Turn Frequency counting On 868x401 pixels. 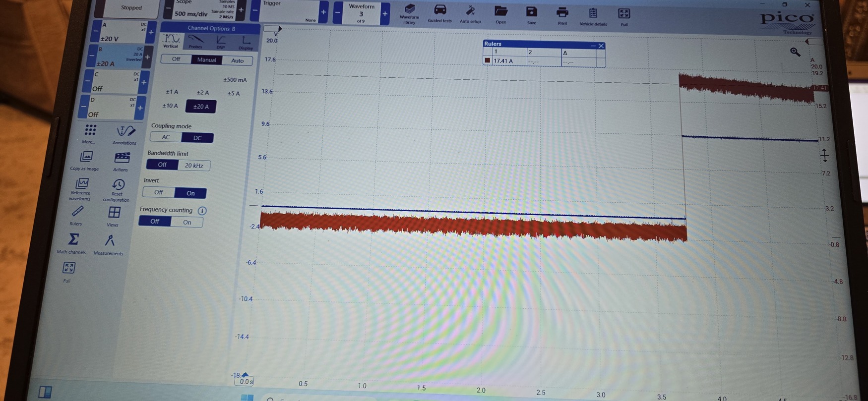tap(187, 222)
